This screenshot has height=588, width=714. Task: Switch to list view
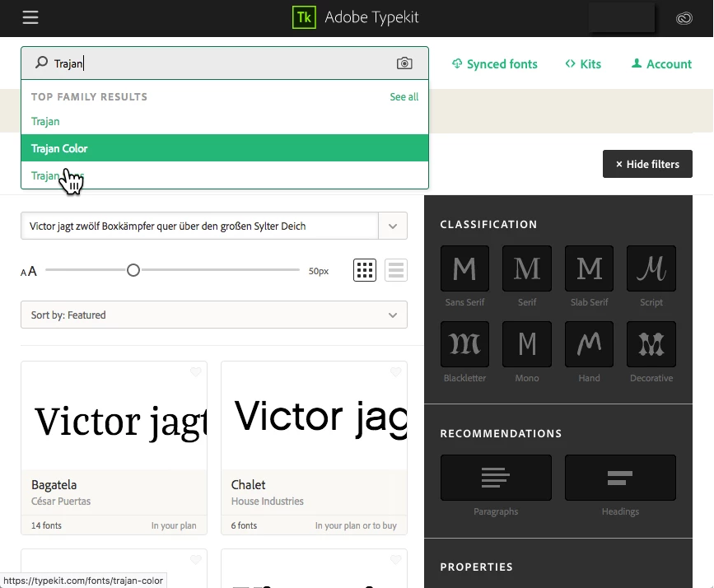point(395,270)
